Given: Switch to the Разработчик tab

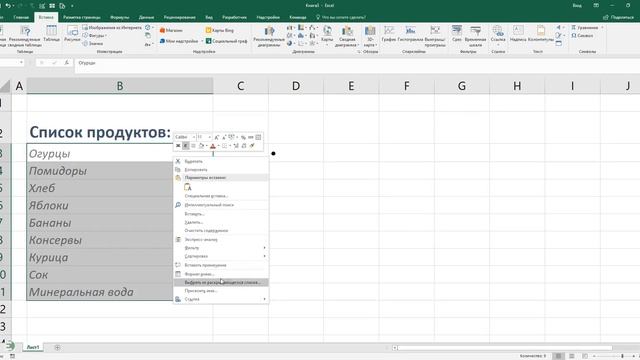Looking at the screenshot, I should click(234, 18).
